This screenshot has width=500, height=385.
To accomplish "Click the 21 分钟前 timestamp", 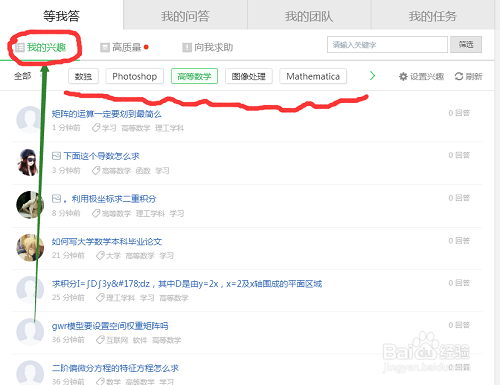I will tap(68, 256).
